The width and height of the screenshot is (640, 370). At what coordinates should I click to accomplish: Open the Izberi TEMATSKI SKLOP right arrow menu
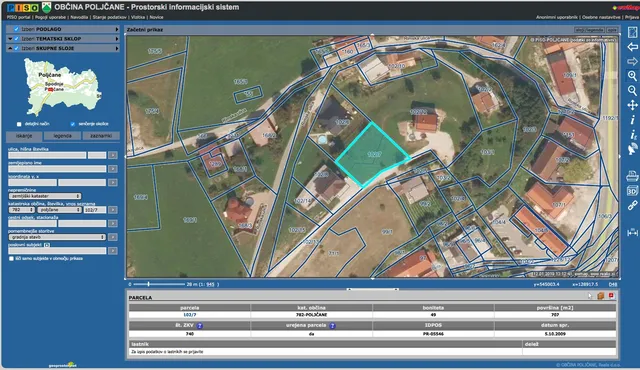point(117,39)
